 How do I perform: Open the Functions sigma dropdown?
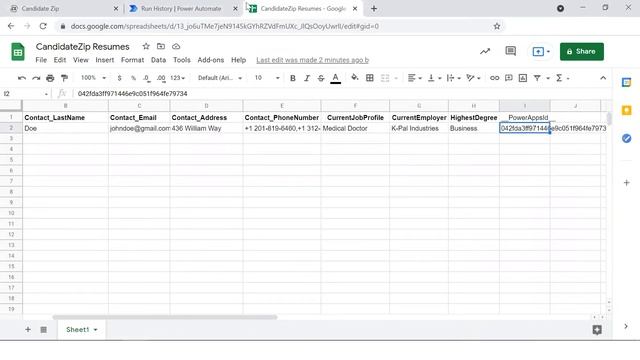[x=562, y=78]
